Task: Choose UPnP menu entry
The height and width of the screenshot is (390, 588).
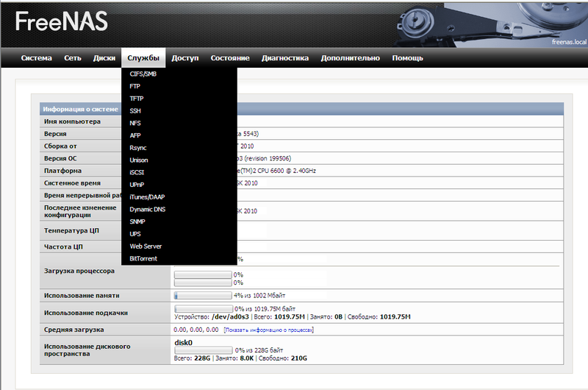Action: [137, 185]
